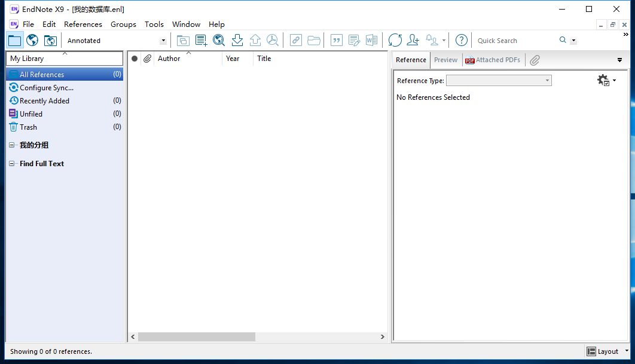Open the Activity Feed bell-person icon
The width and height of the screenshot is (635, 364).
click(x=432, y=41)
